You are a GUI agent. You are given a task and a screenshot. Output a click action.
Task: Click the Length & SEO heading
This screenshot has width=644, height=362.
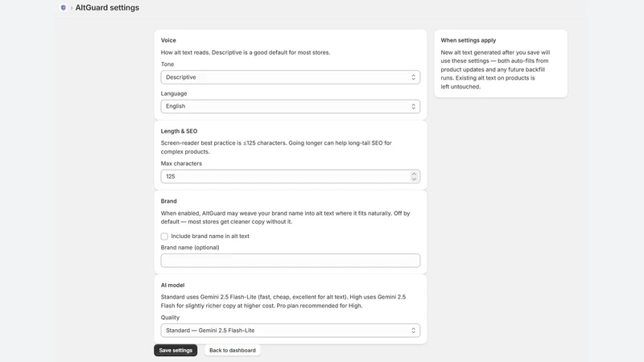[179, 131]
